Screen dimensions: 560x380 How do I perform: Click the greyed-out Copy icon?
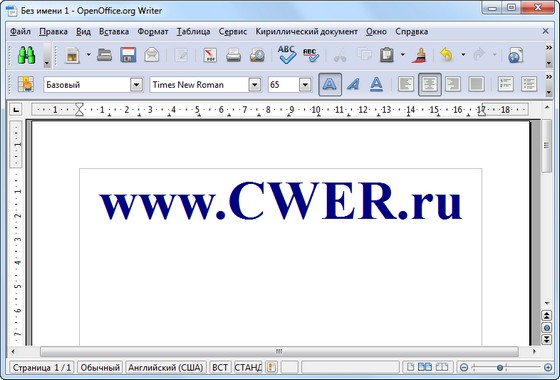[364, 55]
